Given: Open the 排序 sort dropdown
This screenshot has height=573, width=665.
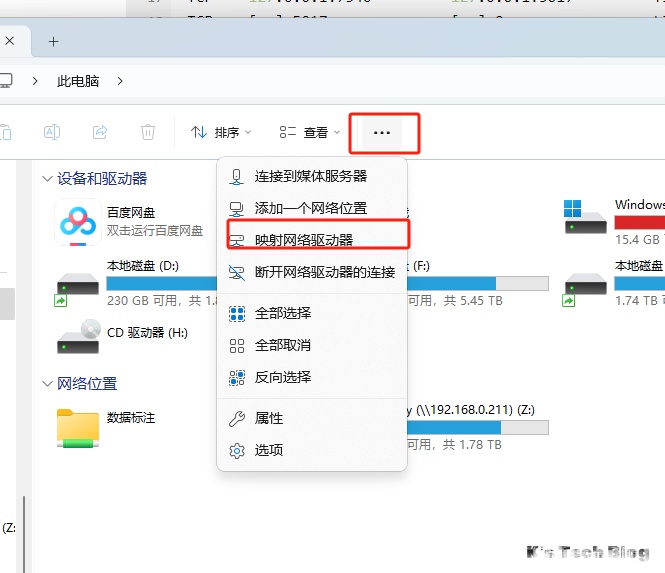Looking at the screenshot, I should point(221,132).
